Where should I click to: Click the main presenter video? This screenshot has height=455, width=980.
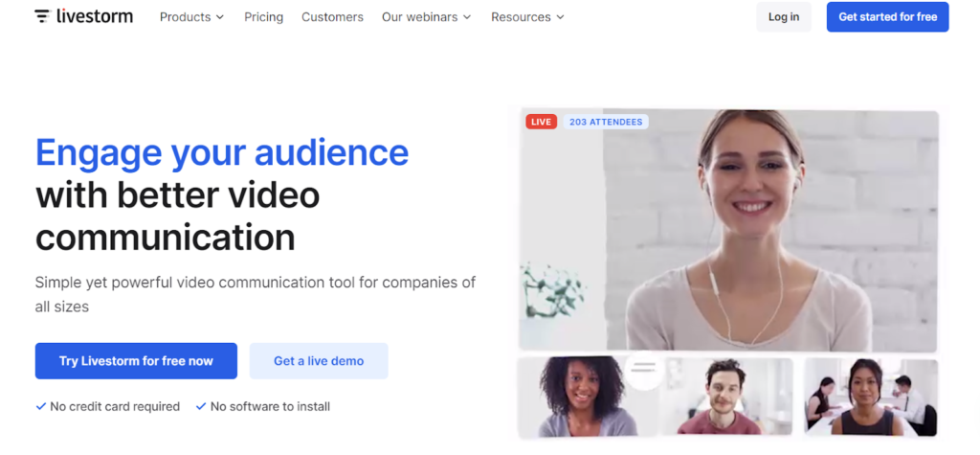728,230
